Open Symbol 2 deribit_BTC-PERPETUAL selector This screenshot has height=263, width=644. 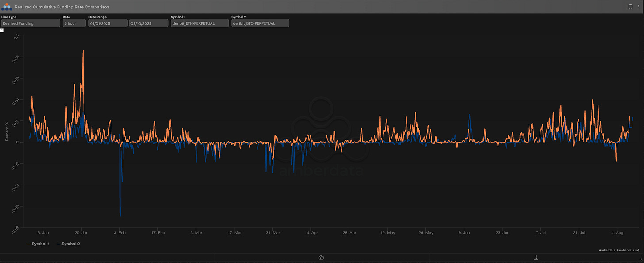tap(260, 23)
